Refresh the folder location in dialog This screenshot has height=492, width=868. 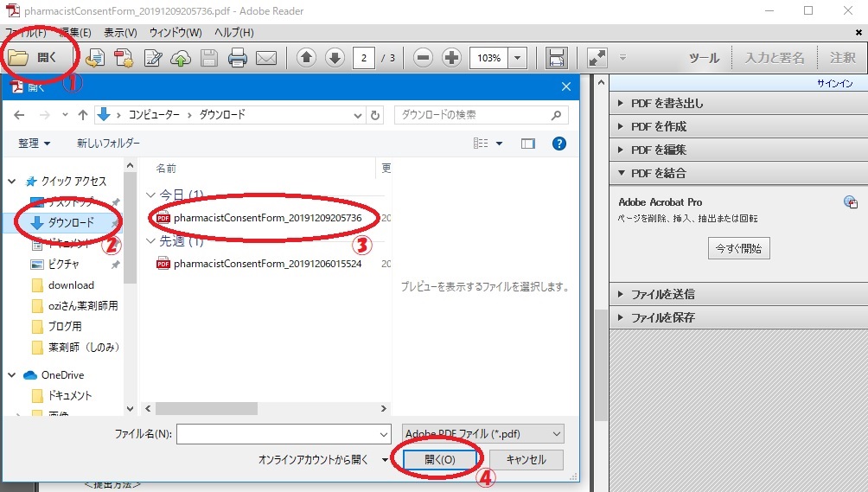tap(375, 114)
